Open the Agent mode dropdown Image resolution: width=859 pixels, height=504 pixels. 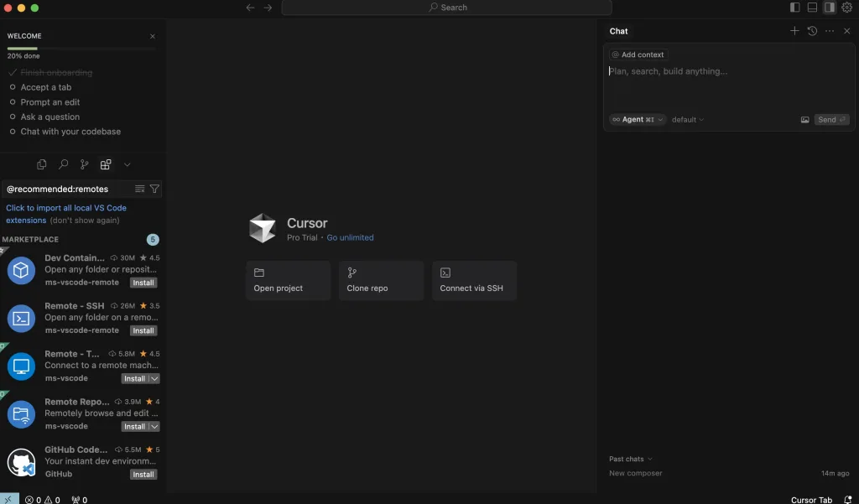tap(638, 119)
